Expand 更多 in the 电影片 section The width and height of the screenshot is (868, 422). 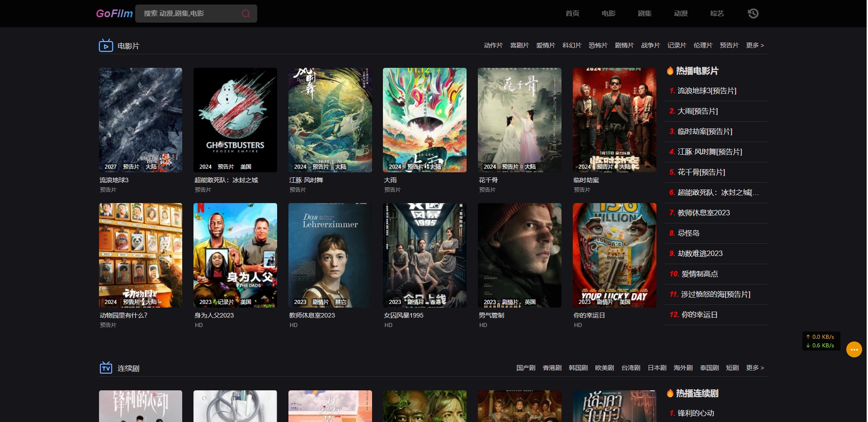(x=755, y=45)
